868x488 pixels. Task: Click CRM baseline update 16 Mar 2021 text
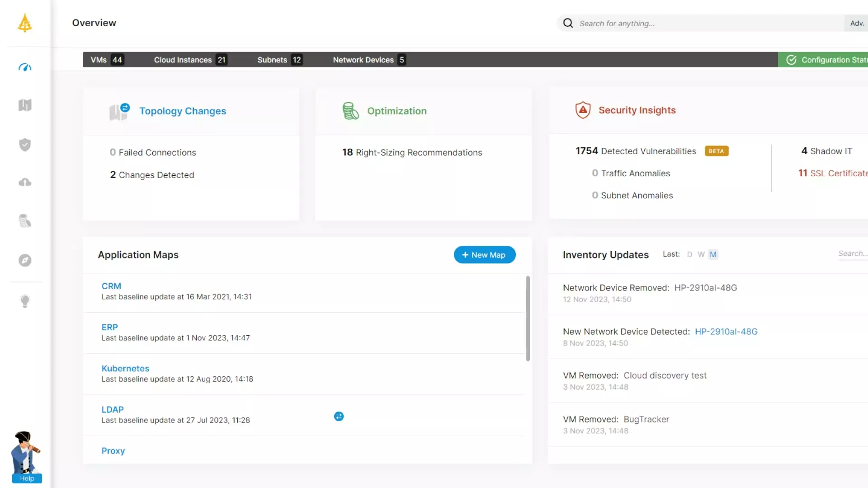(x=176, y=297)
